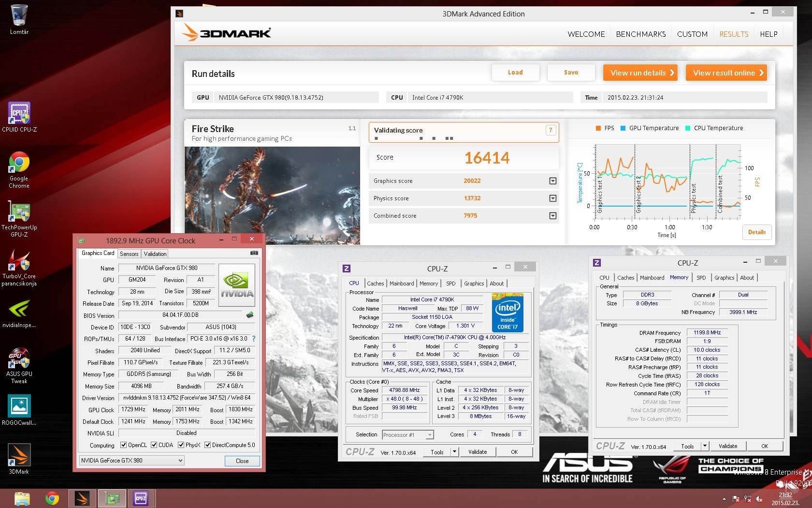Open HELP tab in 3DMark
This screenshot has width=812, height=508.
tap(768, 34)
